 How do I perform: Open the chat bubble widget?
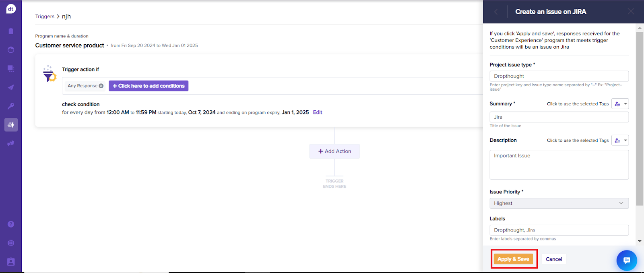coord(627,261)
